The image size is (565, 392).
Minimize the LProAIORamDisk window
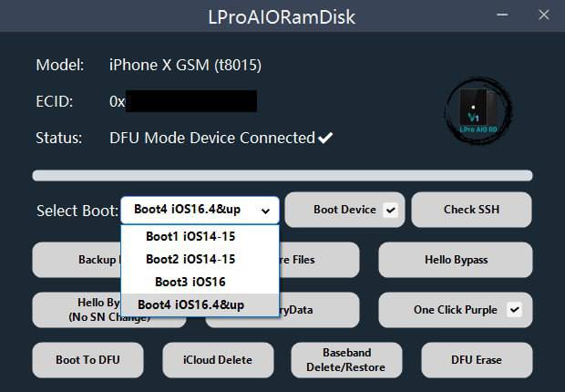click(502, 15)
